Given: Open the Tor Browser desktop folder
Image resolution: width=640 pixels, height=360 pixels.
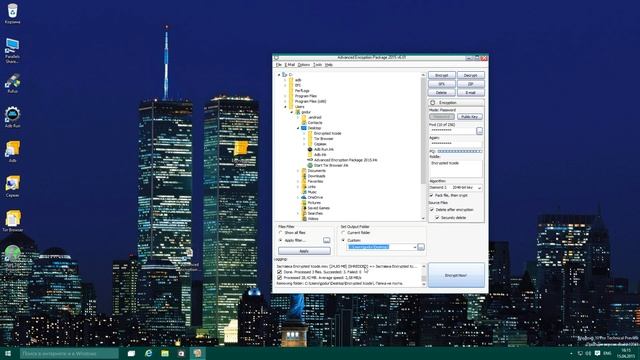Looking at the screenshot, I should pos(13,220).
